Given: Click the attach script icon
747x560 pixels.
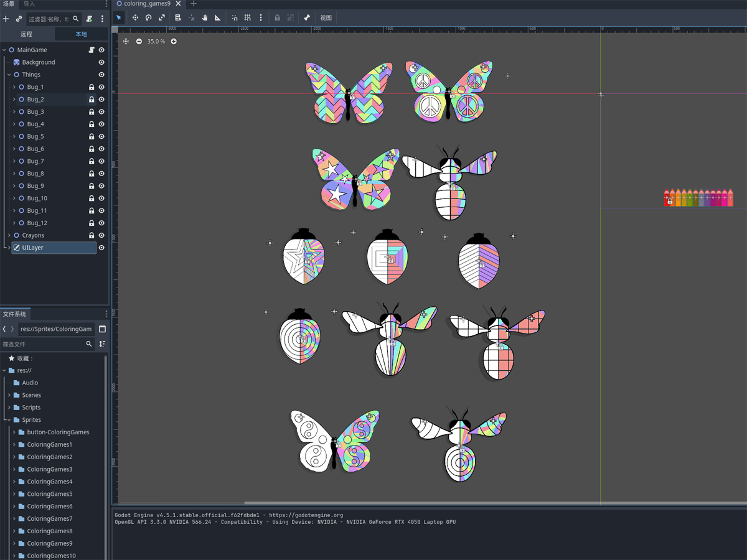Looking at the screenshot, I should point(90,19).
